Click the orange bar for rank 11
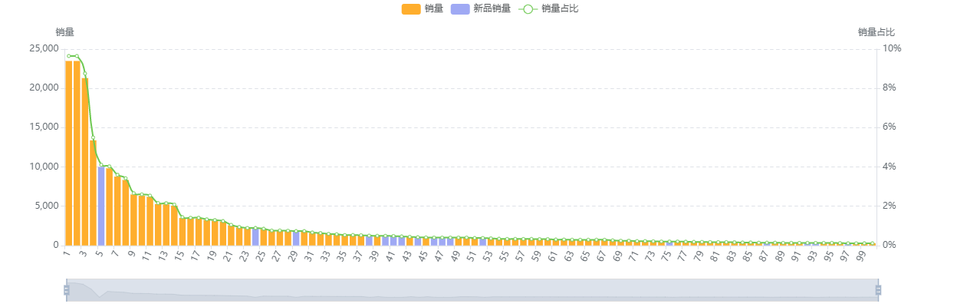Screen dimensions: 980x307 (x=150, y=220)
